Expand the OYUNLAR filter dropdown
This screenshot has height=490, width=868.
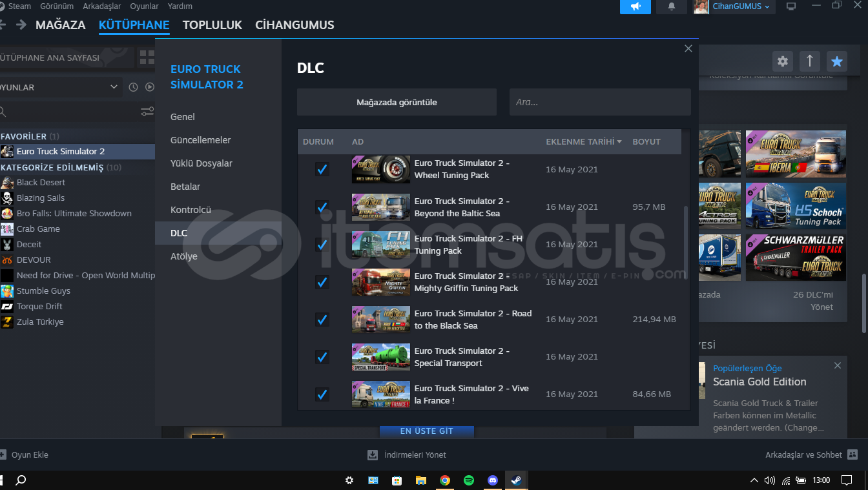point(61,87)
